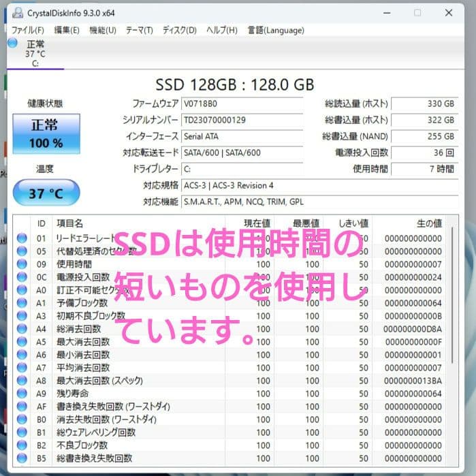Click the status icon of row 05

[x=22, y=251]
